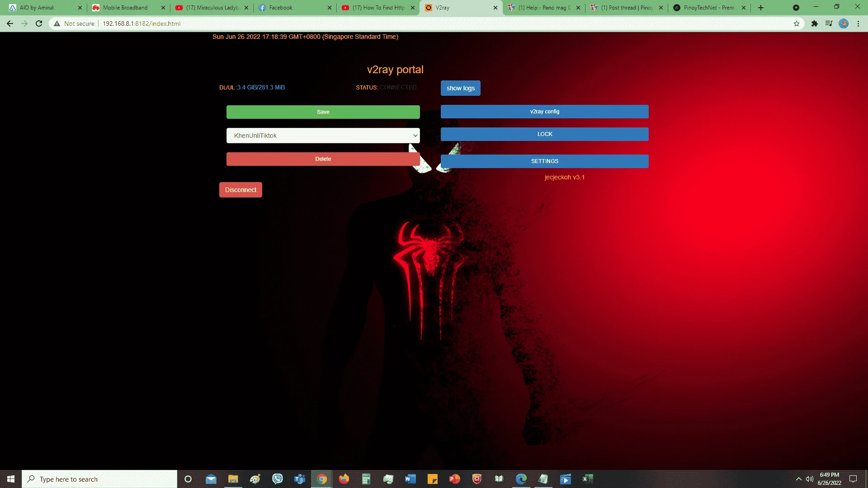Show hidden system tray icons
The width and height of the screenshot is (868, 488).
pyautogui.click(x=798, y=479)
